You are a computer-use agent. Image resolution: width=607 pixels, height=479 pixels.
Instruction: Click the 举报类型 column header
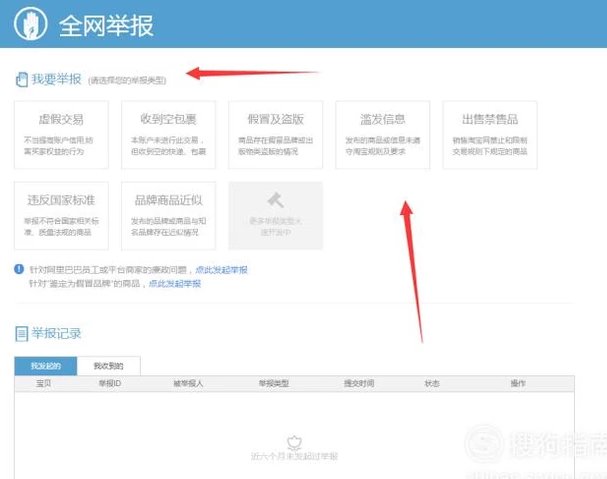pyautogui.click(x=274, y=383)
